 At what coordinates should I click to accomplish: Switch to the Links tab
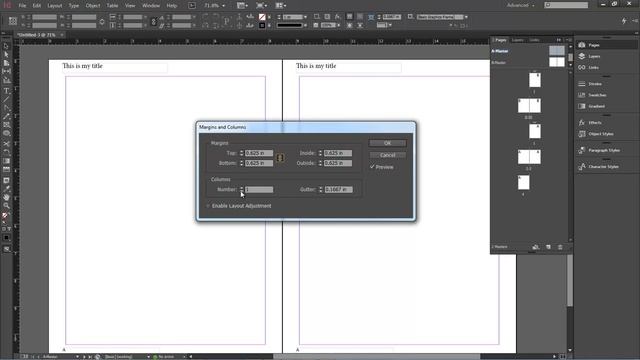click(x=534, y=40)
